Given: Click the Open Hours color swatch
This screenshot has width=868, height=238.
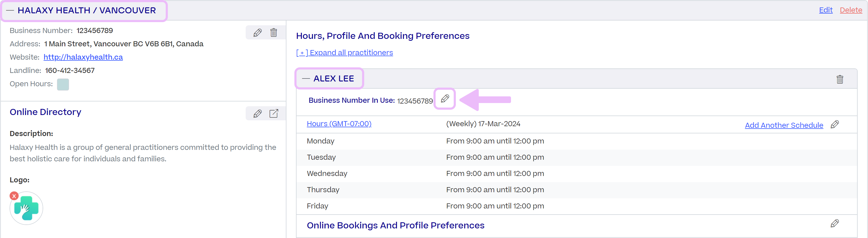Looking at the screenshot, I should coord(63,84).
